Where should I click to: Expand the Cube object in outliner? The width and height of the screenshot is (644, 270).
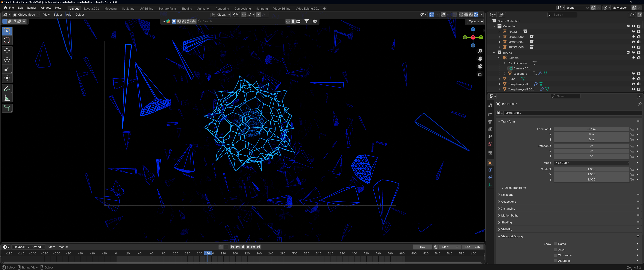coord(499,79)
